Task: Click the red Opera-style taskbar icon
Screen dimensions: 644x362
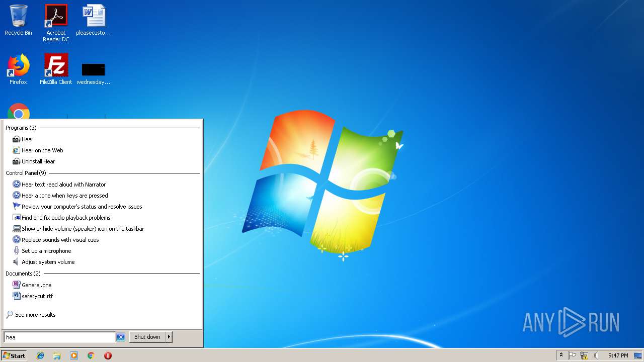Action: [x=108, y=355]
